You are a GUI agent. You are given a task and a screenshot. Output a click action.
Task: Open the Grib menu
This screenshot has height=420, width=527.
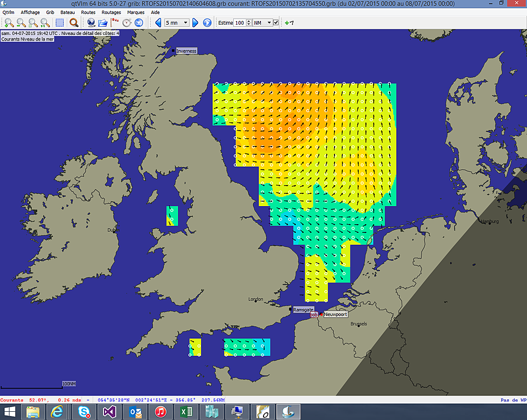(x=50, y=12)
